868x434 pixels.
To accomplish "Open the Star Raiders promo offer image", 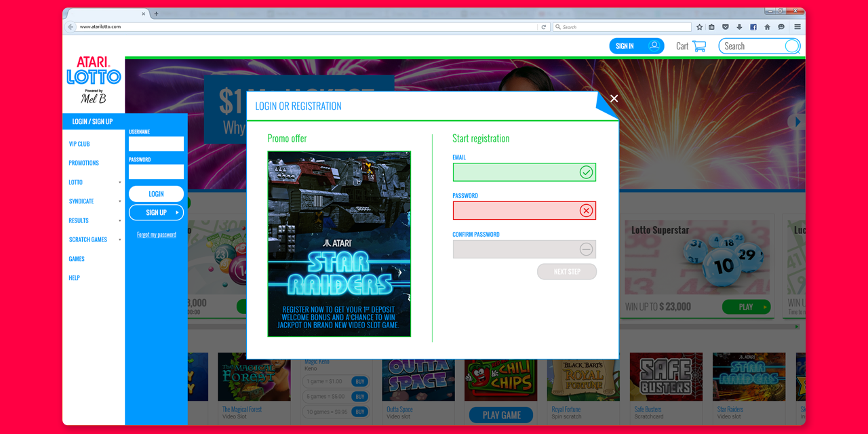I will click(x=339, y=244).
